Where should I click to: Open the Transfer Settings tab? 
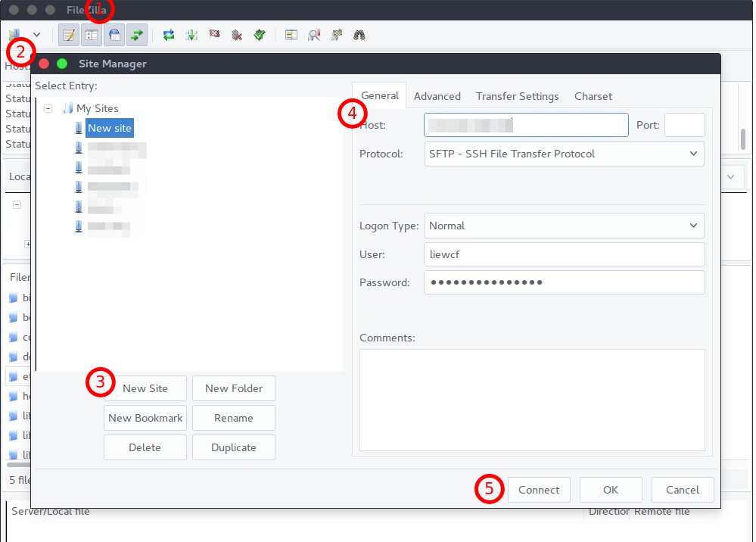point(518,96)
